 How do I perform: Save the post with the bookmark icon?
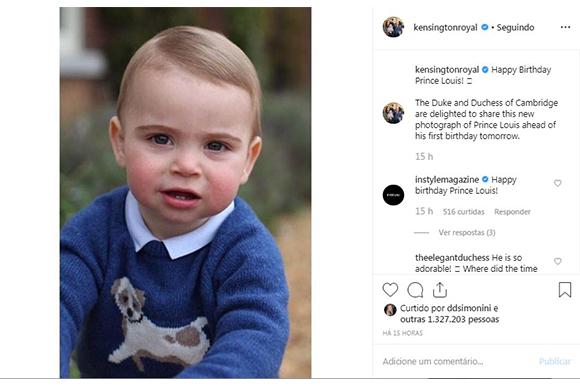tap(564, 290)
